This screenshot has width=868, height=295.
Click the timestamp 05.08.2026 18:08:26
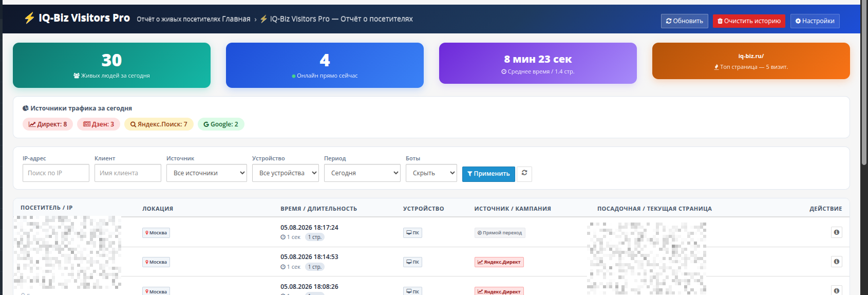pos(309,287)
